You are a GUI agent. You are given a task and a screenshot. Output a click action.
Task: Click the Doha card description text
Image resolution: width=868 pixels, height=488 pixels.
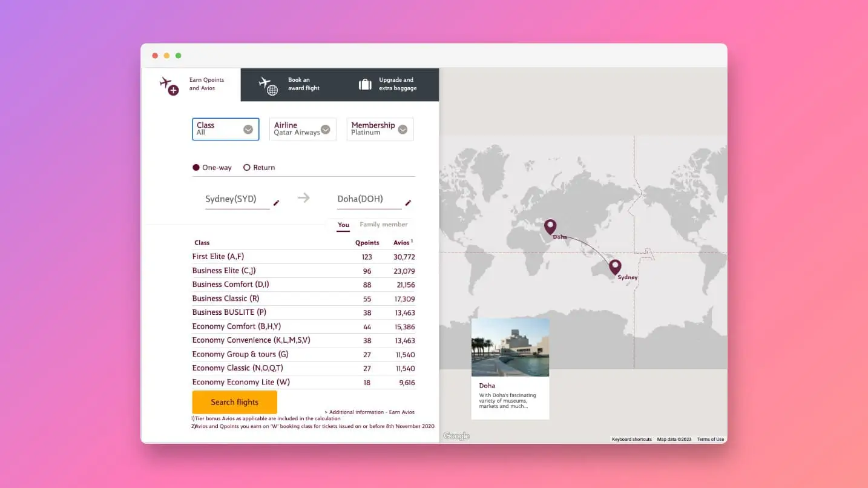tap(507, 401)
